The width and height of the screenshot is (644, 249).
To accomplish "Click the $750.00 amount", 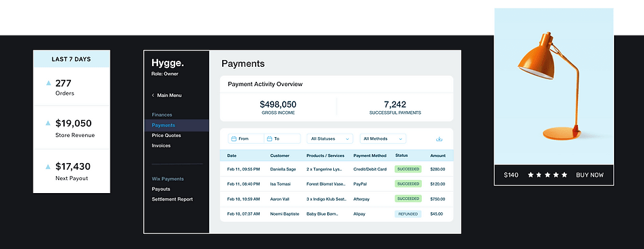I will tap(438, 199).
